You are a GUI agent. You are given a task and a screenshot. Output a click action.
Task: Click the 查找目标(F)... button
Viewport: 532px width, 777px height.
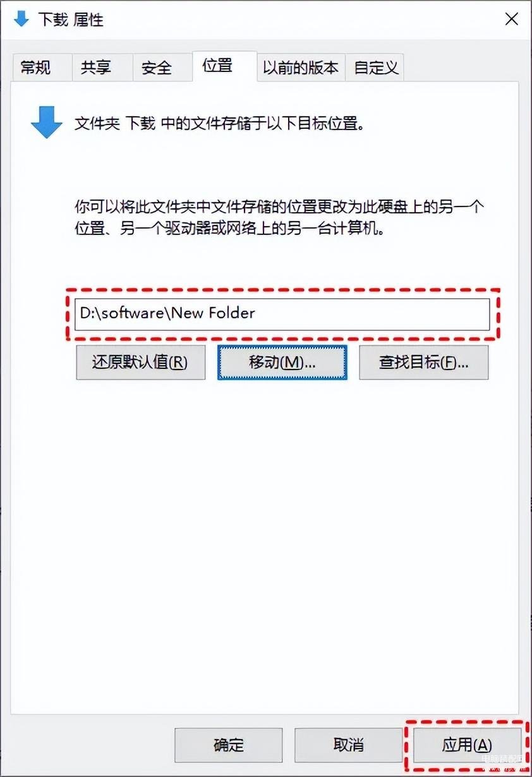pos(423,362)
